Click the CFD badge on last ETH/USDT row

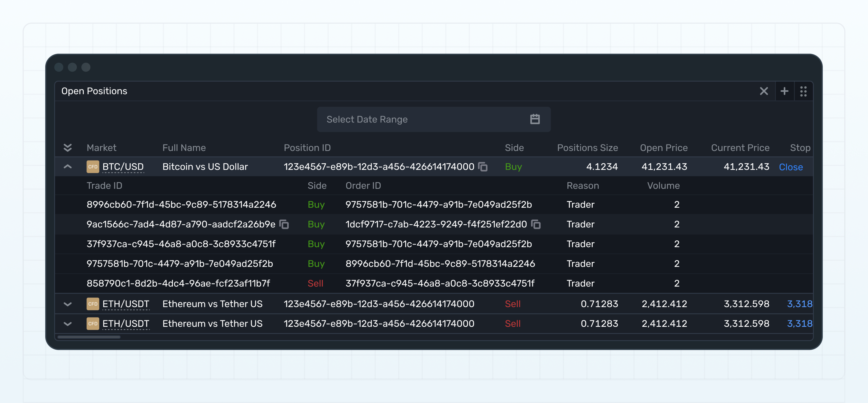coord(93,324)
